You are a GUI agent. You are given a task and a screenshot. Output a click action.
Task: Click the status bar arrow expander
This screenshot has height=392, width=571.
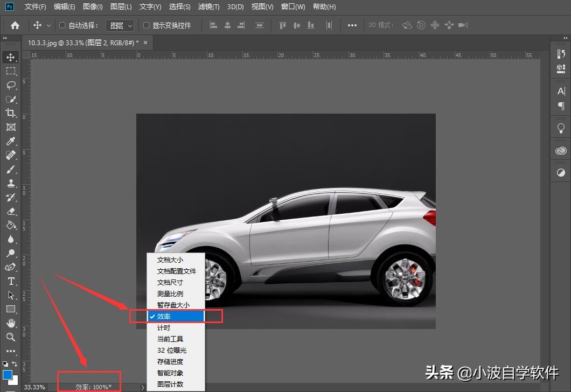[142, 387]
